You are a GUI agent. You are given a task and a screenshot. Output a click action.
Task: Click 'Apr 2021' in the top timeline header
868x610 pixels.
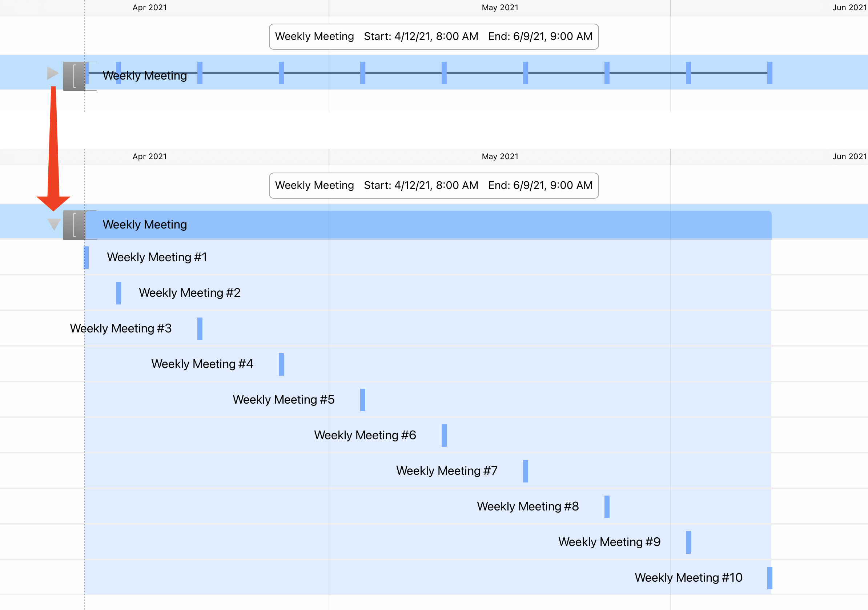coord(150,8)
